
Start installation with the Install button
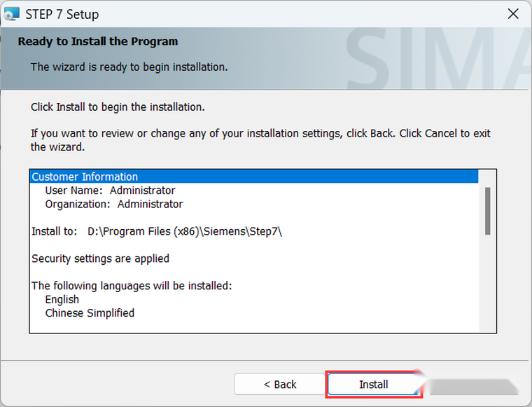[374, 385]
